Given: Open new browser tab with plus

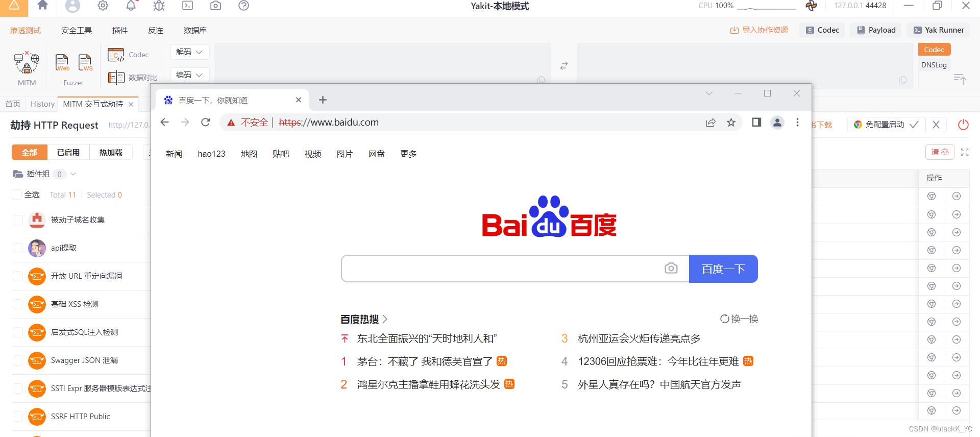Looking at the screenshot, I should 323,100.
